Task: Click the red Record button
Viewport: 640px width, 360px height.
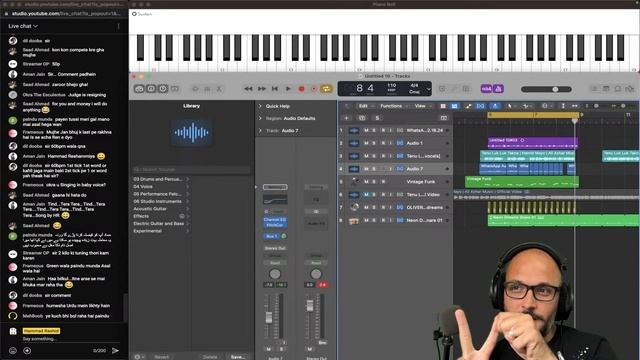Action: click(302, 89)
